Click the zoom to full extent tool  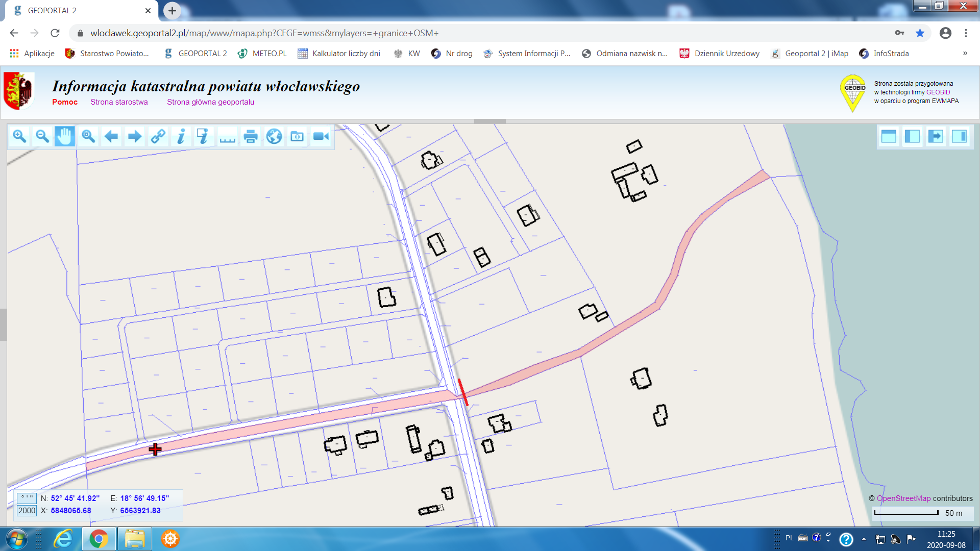pyautogui.click(x=88, y=136)
